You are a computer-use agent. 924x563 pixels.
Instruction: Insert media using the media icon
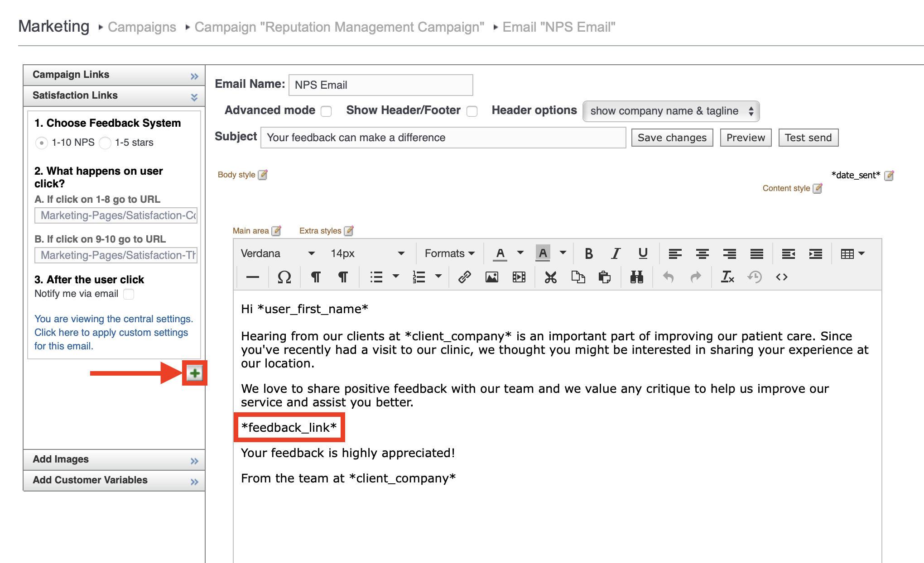(519, 277)
